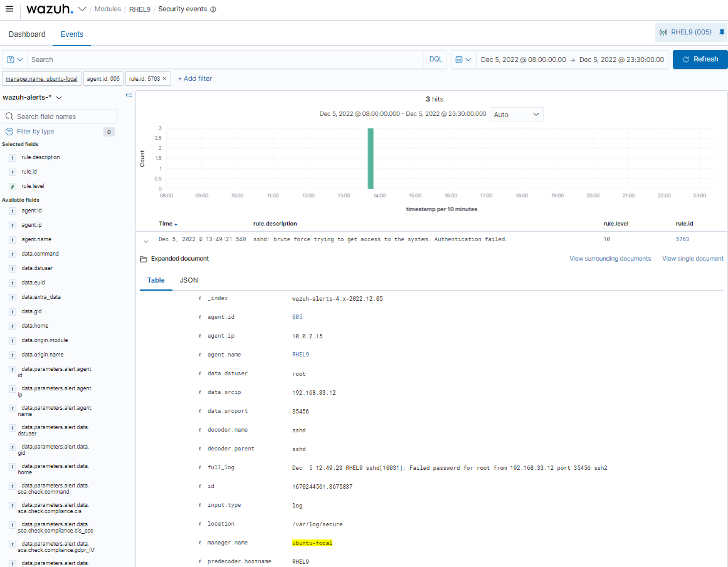Viewport: 728px width, 567px height.
Task: Focus the Search query field
Action: 225,60
